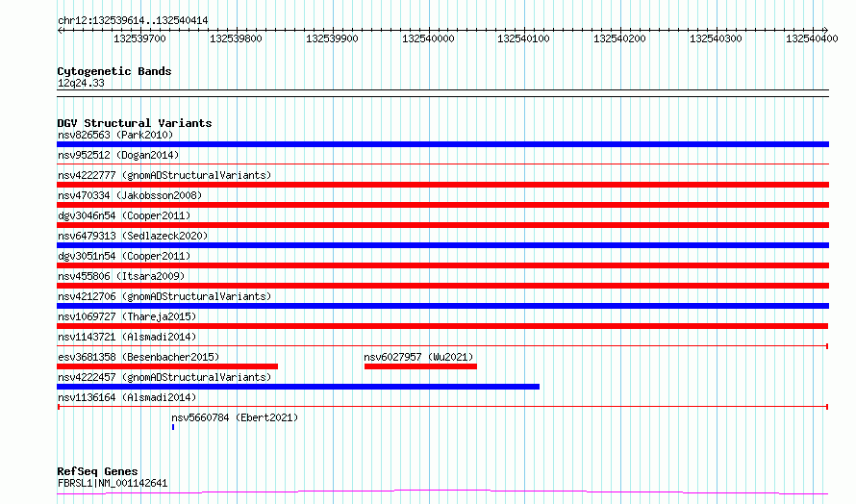Click the nsv4212706 gnomAD blue bar
Screen dimensions: 856x504
point(442,306)
